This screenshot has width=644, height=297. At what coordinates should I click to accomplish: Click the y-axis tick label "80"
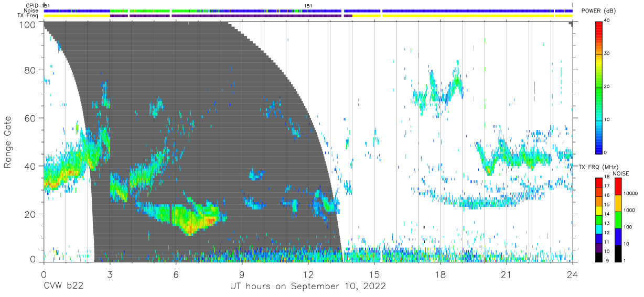pos(30,70)
